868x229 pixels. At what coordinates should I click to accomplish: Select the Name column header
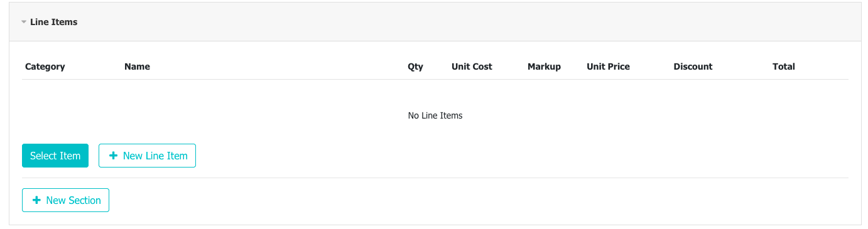point(137,67)
